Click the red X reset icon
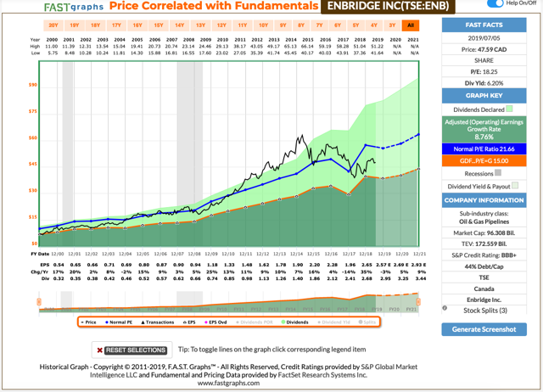 point(99,350)
